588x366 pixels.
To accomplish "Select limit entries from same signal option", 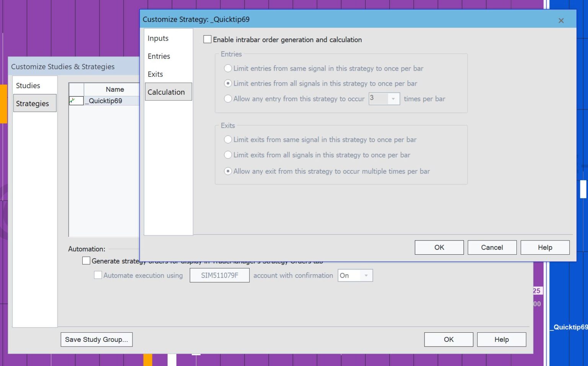I will tap(228, 68).
